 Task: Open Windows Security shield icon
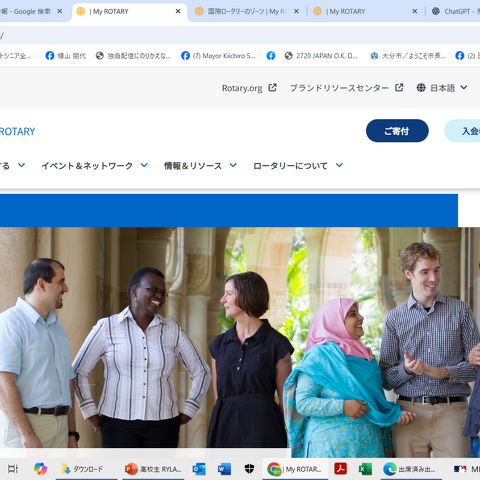[x=249, y=469]
